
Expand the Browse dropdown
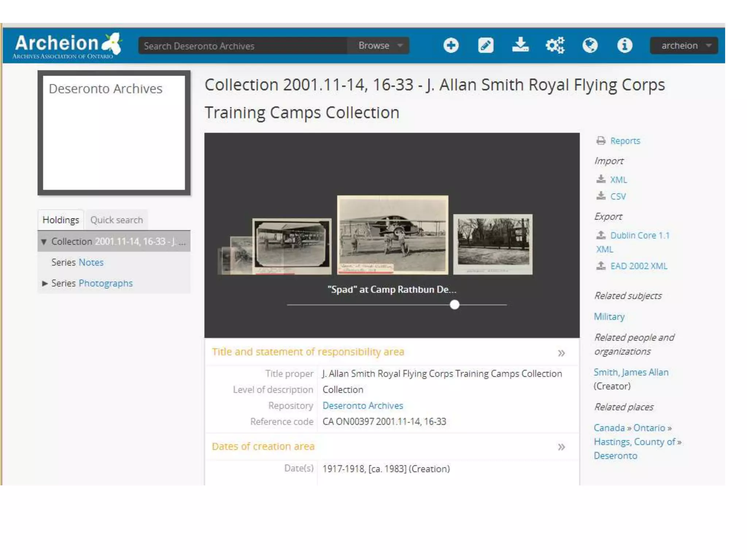pyautogui.click(x=379, y=46)
